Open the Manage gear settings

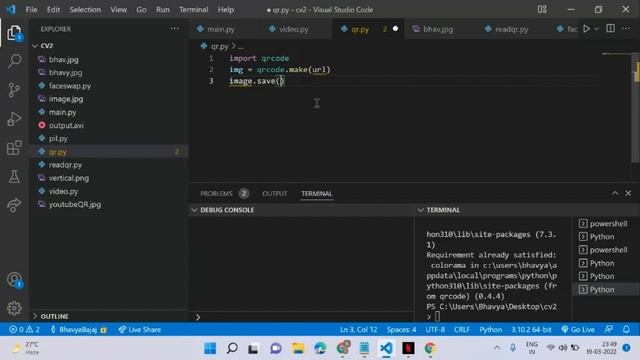click(x=14, y=308)
